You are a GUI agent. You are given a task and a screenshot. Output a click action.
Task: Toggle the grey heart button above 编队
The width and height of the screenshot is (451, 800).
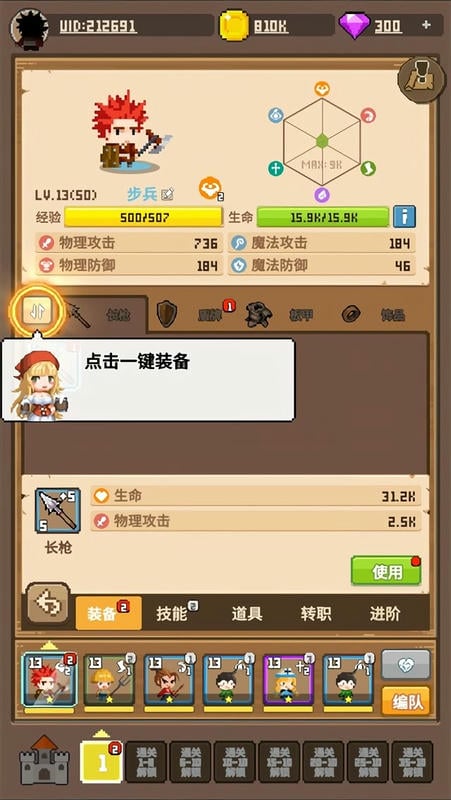click(x=406, y=665)
